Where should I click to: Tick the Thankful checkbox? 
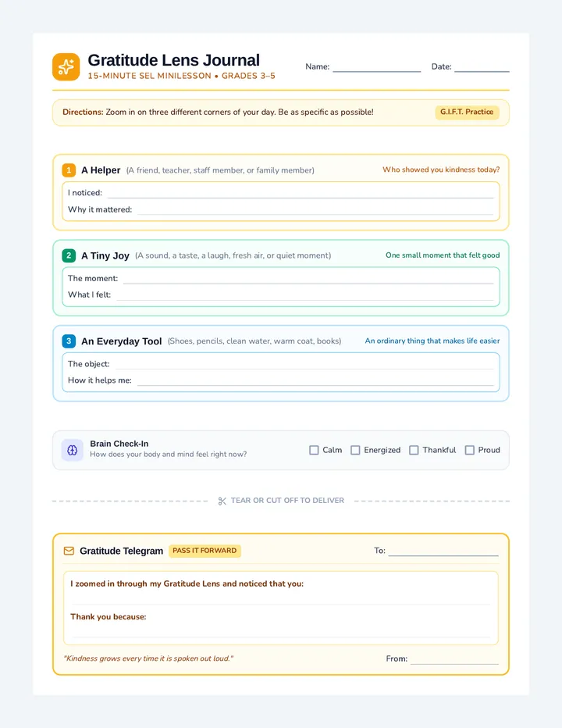click(414, 450)
